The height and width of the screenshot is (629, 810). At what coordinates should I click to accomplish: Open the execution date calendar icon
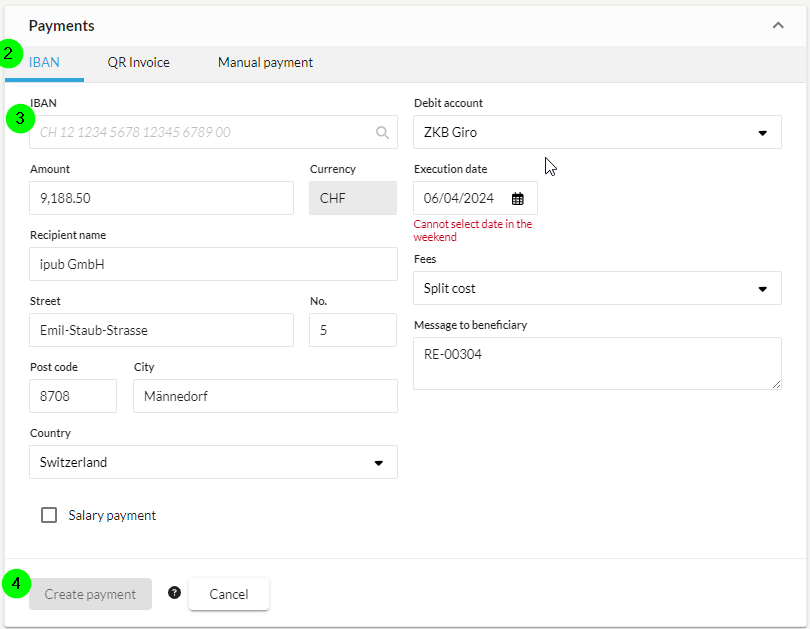pos(518,198)
